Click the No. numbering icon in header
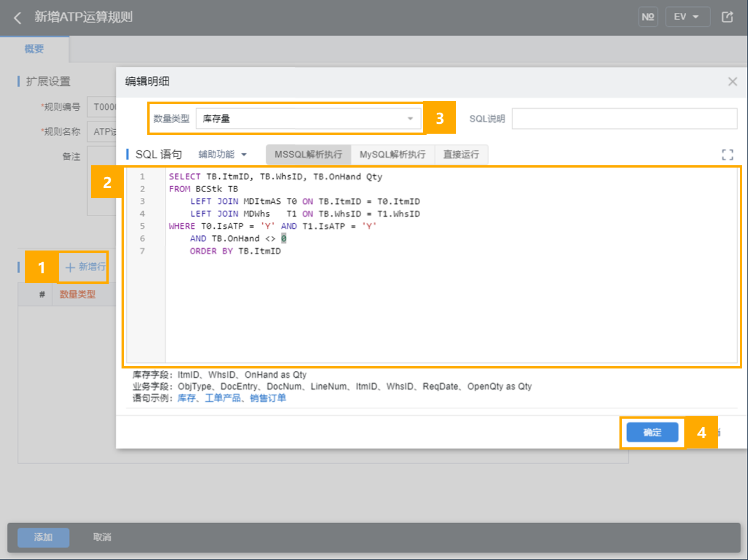This screenshot has width=748, height=560. click(648, 17)
